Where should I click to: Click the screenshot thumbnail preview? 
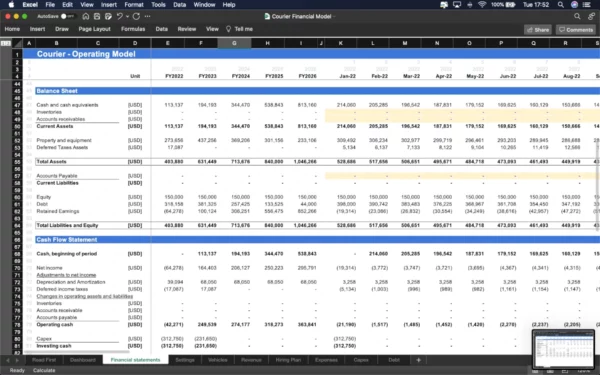click(563, 349)
